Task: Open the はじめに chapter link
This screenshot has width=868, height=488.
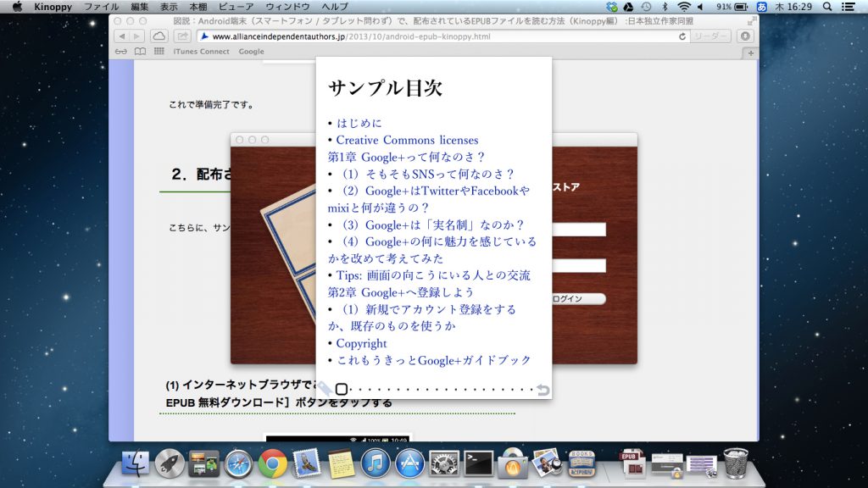Action: point(359,123)
